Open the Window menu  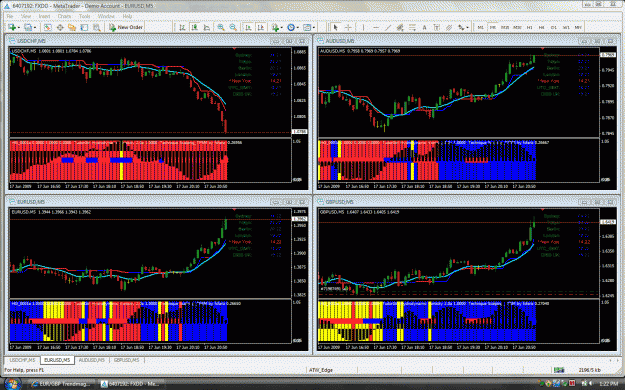(x=106, y=16)
